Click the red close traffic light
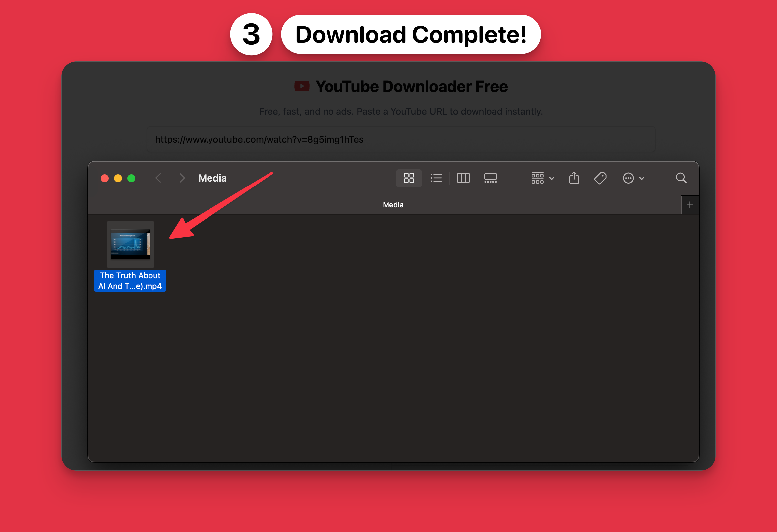Image resolution: width=777 pixels, height=532 pixels. tap(105, 178)
